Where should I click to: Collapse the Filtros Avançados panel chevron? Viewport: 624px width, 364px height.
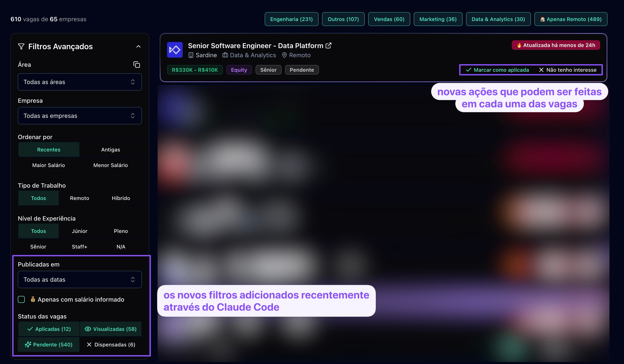(x=138, y=47)
